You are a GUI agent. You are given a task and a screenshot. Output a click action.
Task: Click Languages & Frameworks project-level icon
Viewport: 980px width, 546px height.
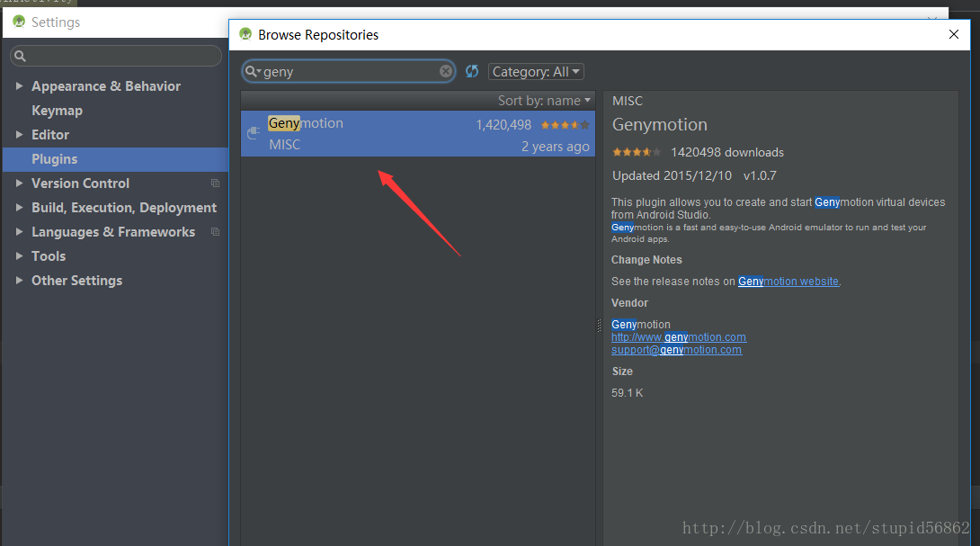(x=215, y=232)
